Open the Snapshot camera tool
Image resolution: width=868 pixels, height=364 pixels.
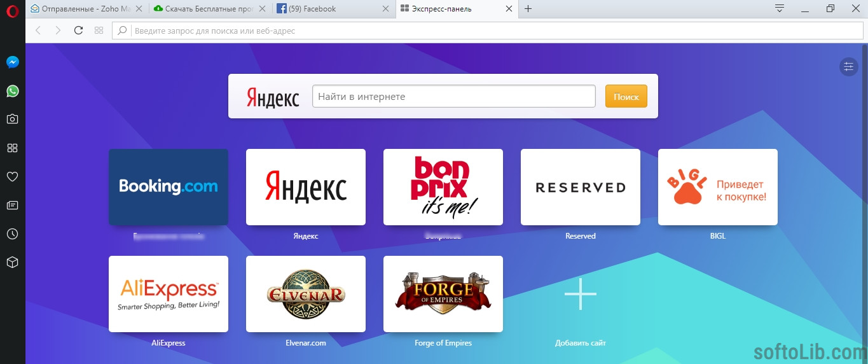13,119
